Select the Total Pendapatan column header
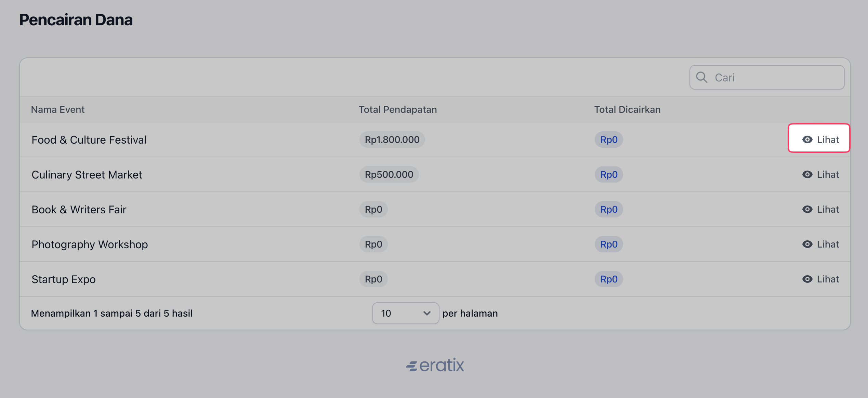This screenshot has height=398, width=868. (397, 109)
